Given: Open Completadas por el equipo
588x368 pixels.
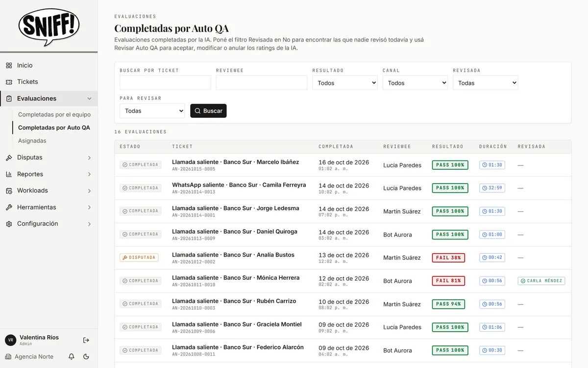Looking at the screenshot, I should pyautogui.click(x=54, y=114).
